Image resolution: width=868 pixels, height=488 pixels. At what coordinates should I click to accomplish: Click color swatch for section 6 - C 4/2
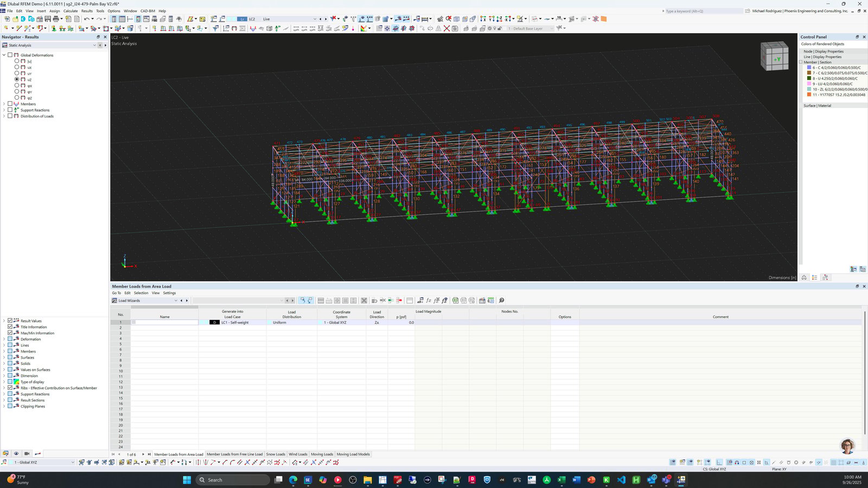tap(809, 68)
